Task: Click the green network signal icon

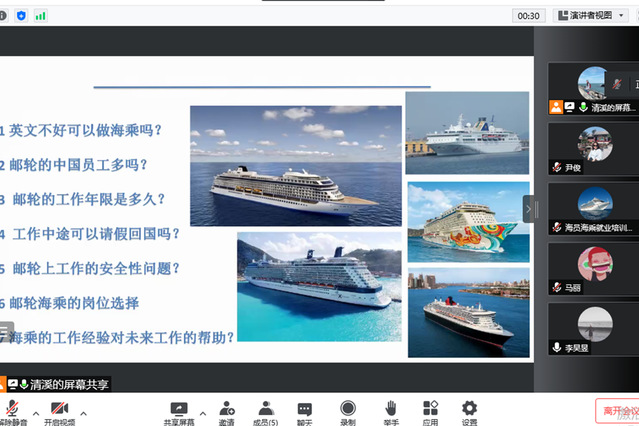Action: tap(40, 15)
